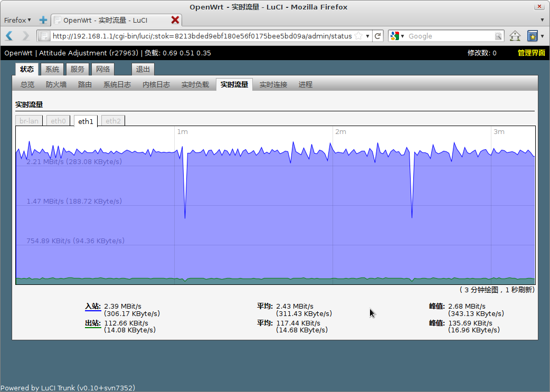This screenshot has height=392, width=550.
Task: Open the bookmarks menu button icon
Action: (533, 36)
